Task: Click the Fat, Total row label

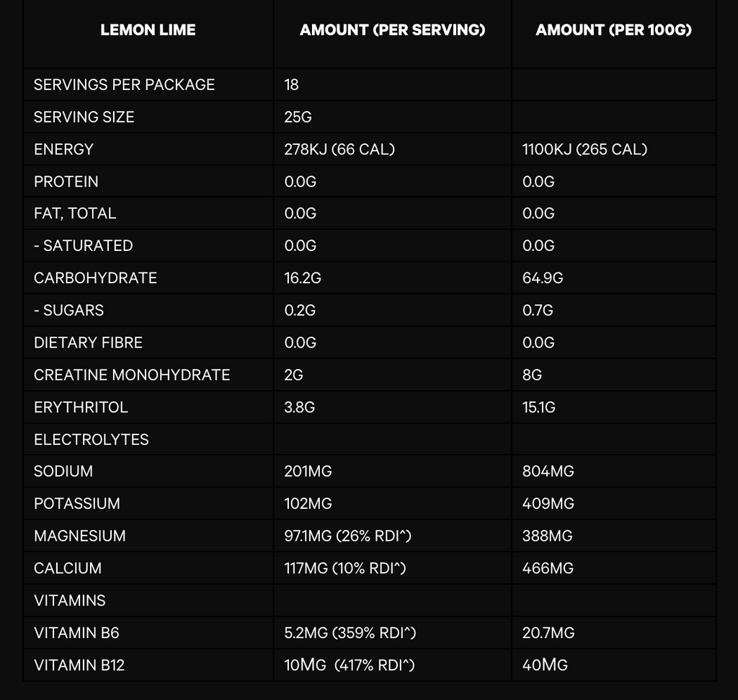Action: 75,213
